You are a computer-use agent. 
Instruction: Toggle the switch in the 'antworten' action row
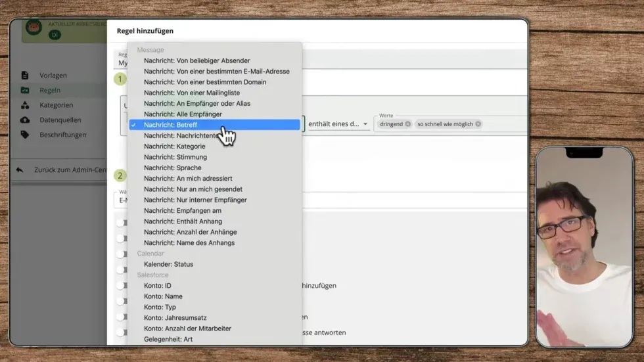120,332
